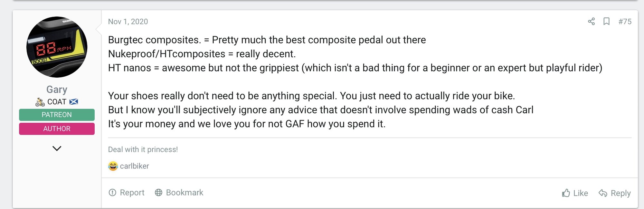Like Gary's post with thumbs-up
The image size is (644, 209).
(575, 193)
